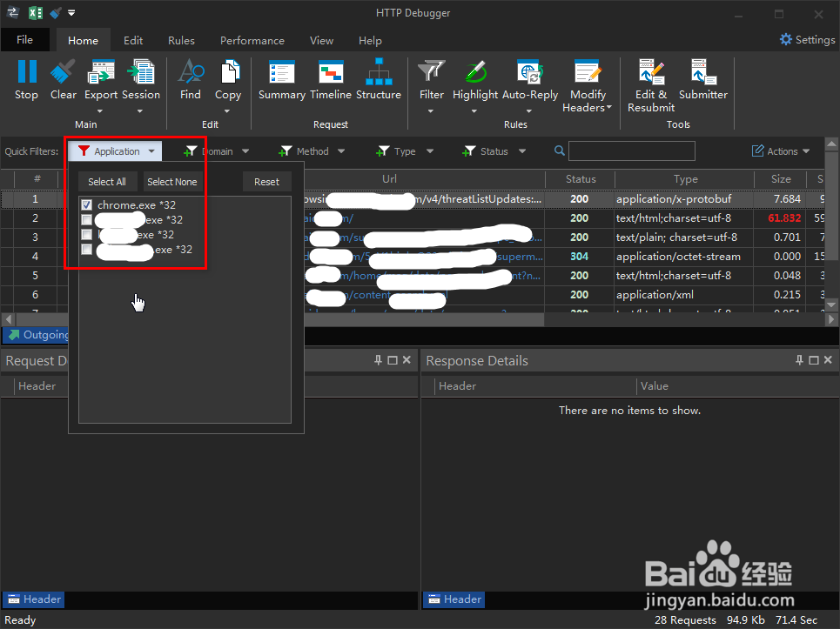Sort by the Status column header
840x629 pixels.
point(581,179)
